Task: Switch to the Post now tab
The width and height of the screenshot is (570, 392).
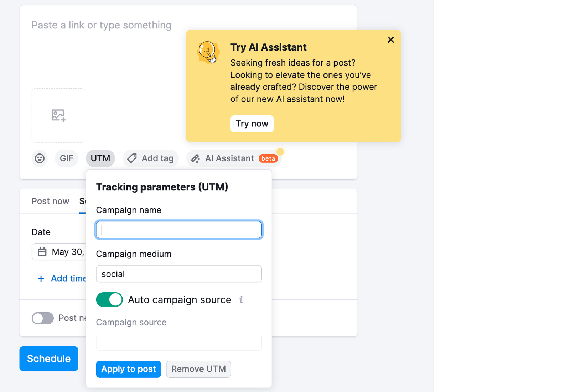Action: tap(50, 201)
